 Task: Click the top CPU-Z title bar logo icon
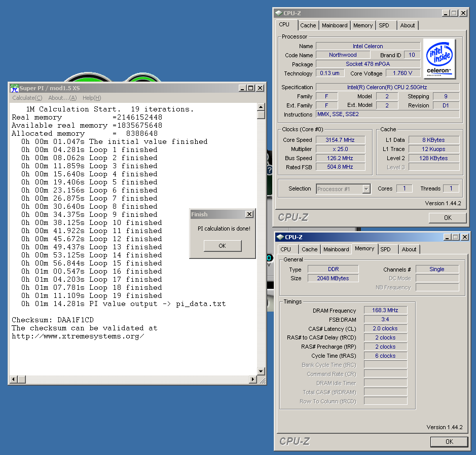279,13
